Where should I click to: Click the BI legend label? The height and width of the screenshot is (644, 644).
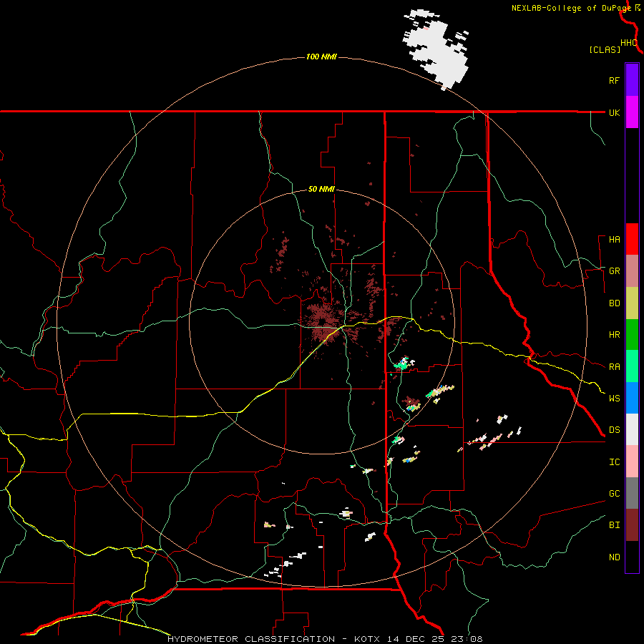pos(614,525)
